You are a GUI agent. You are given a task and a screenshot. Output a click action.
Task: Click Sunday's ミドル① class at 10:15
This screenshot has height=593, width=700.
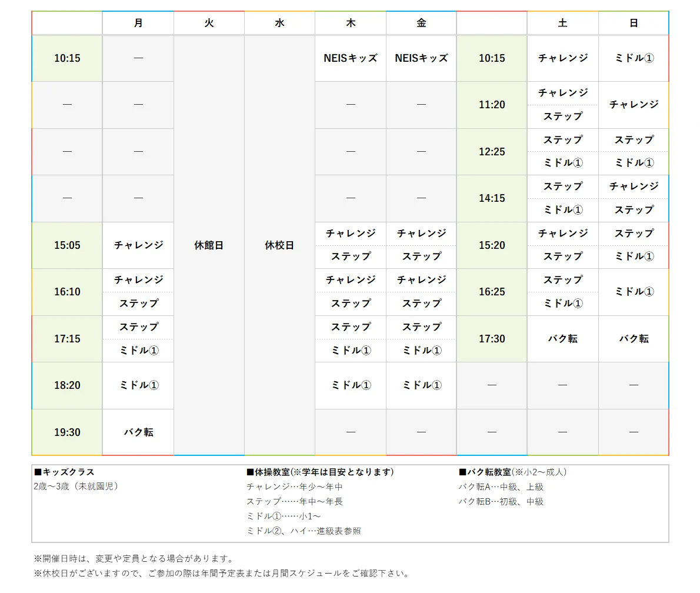pyautogui.click(x=634, y=58)
